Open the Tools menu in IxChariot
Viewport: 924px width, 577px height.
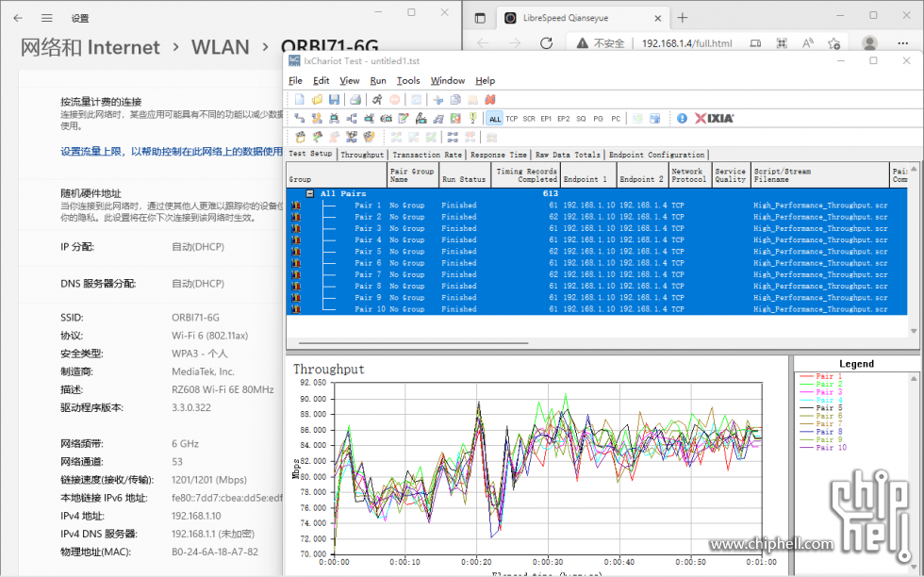click(407, 81)
